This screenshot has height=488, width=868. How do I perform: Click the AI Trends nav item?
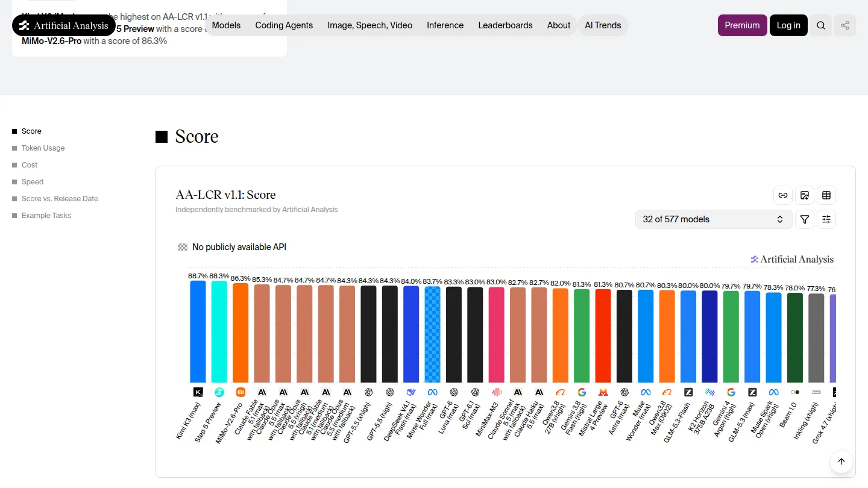pos(603,25)
